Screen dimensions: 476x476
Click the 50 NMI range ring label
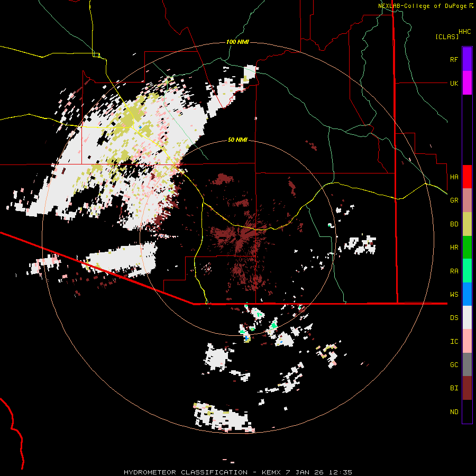(x=237, y=140)
